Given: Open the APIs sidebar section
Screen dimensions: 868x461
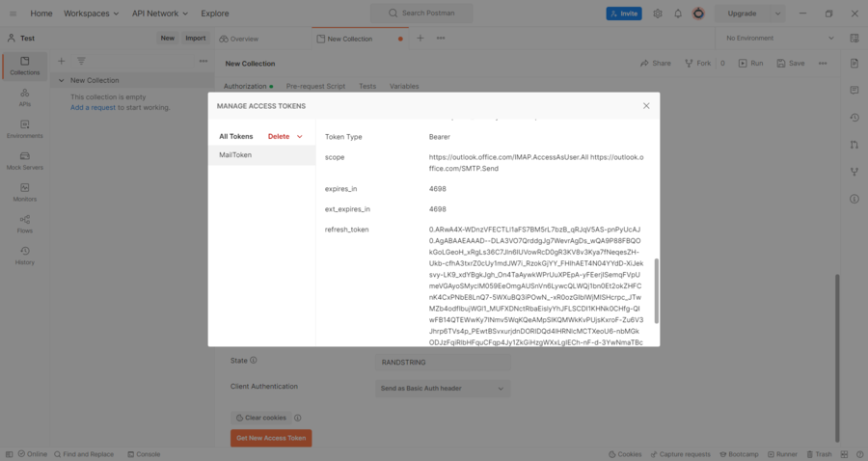Looking at the screenshot, I should pyautogui.click(x=25, y=97).
